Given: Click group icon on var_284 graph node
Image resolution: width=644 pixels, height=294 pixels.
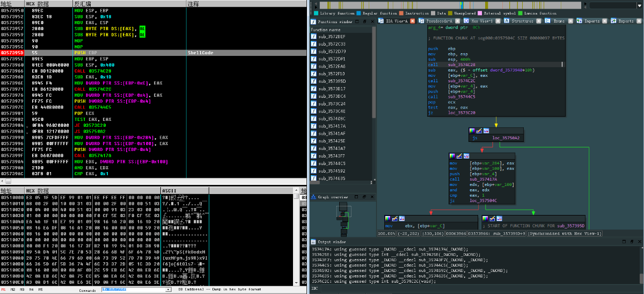Looking at the screenshot, I should [x=467, y=155].
